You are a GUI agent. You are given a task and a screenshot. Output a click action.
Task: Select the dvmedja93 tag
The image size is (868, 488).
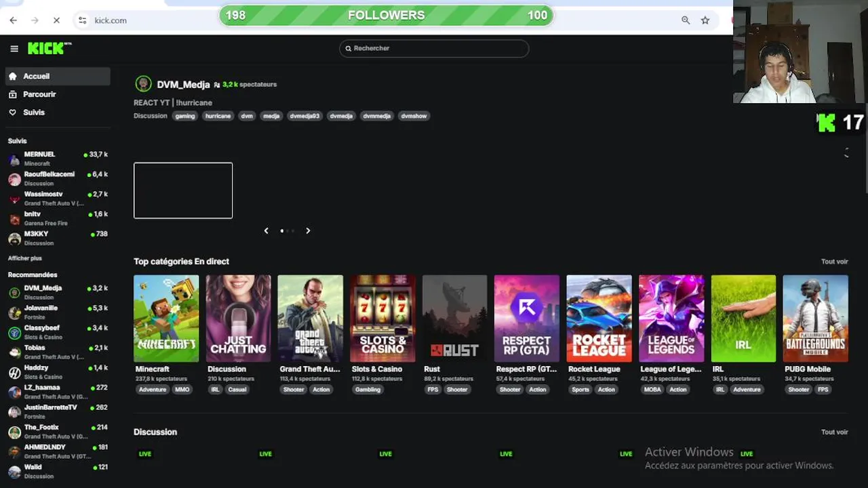(304, 116)
